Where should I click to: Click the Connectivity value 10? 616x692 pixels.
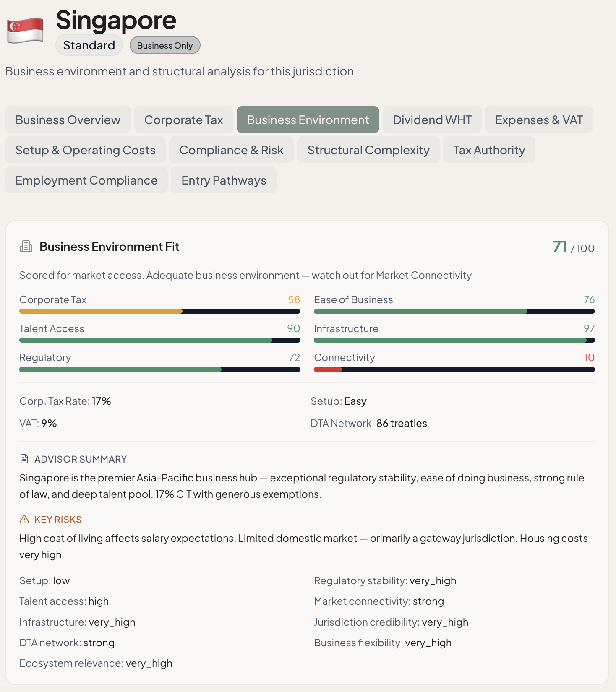click(x=589, y=357)
